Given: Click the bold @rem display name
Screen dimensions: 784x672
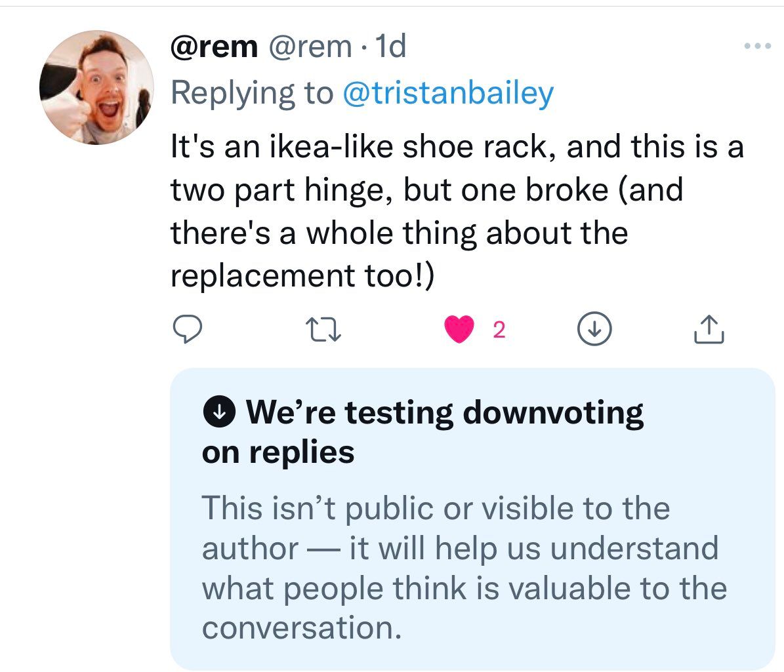Looking at the screenshot, I should pyautogui.click(x=214, y=47).
